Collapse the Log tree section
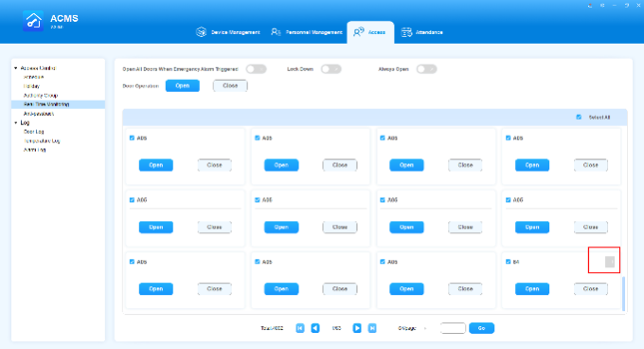 click(x=15, y=123)
